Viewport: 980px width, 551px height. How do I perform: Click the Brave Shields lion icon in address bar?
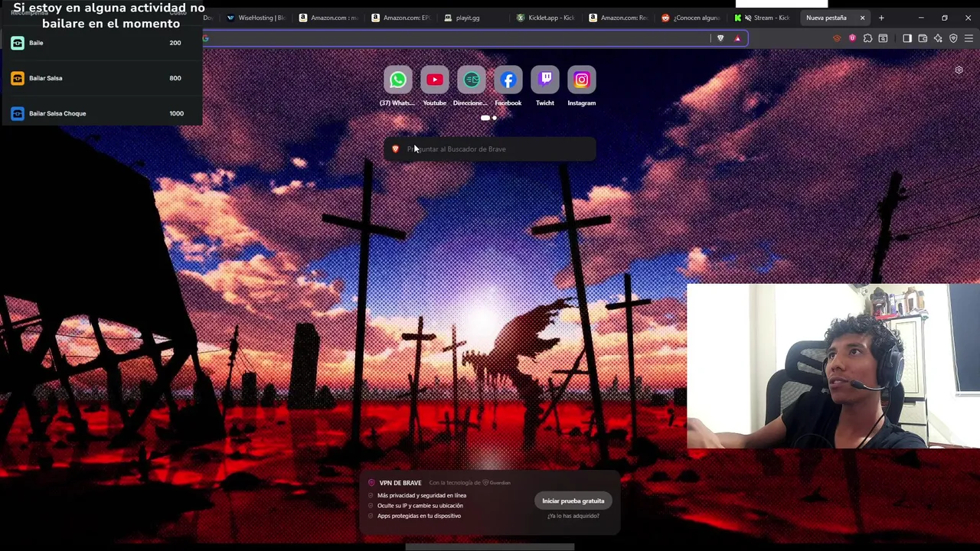(x=720, y=38)
